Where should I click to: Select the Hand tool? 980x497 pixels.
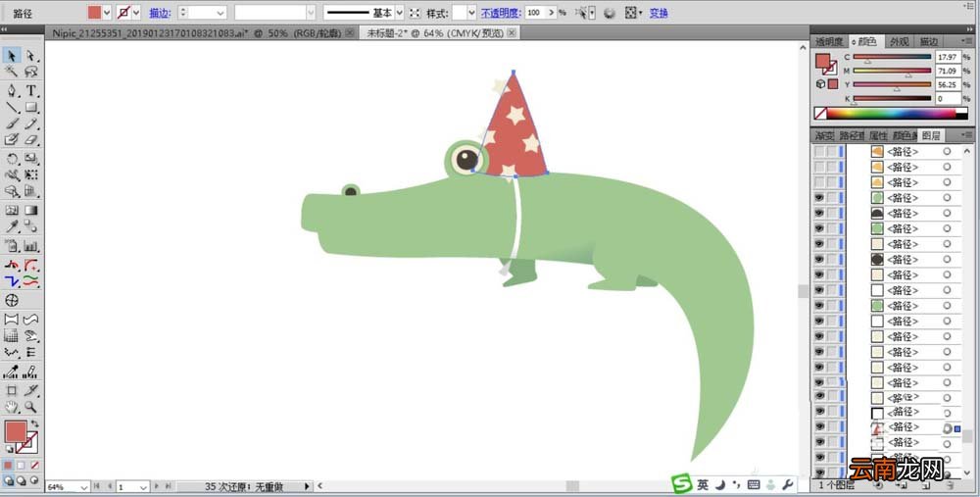(11, 407)
